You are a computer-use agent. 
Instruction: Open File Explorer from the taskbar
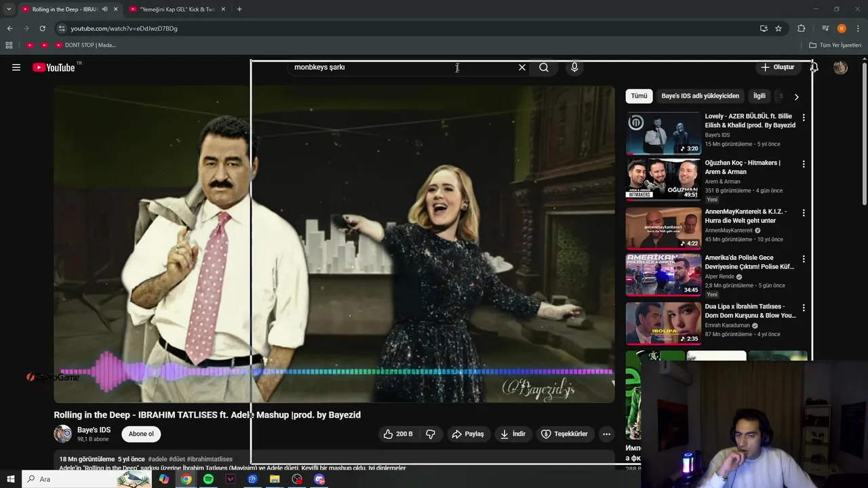275,479
